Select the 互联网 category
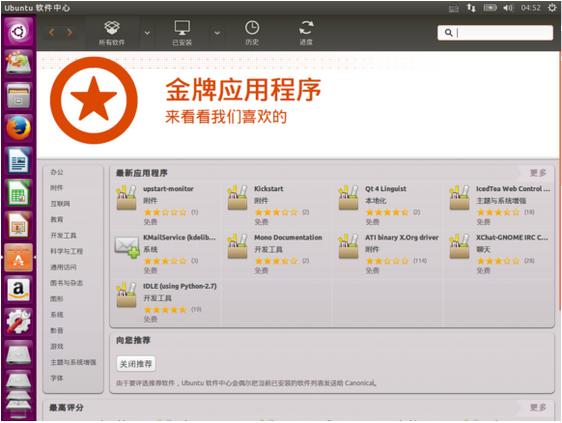Image resolution: width=562 pixels, height=423 pixels. (60, 204)
